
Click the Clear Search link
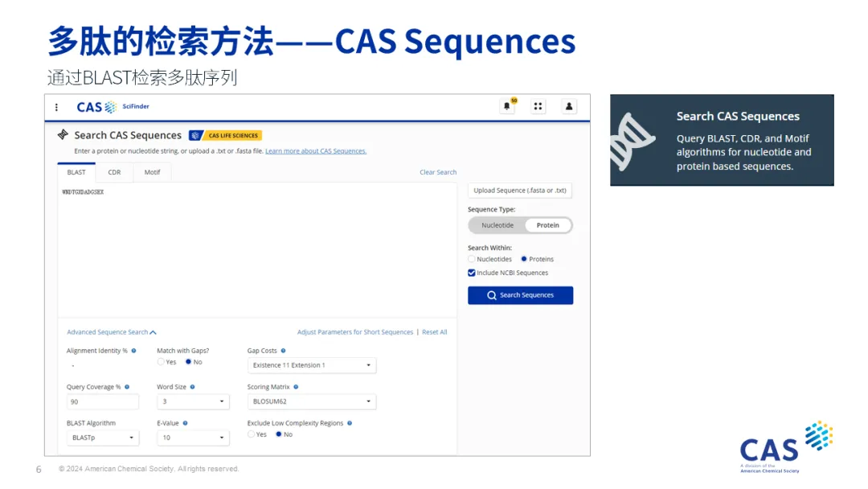438,172
